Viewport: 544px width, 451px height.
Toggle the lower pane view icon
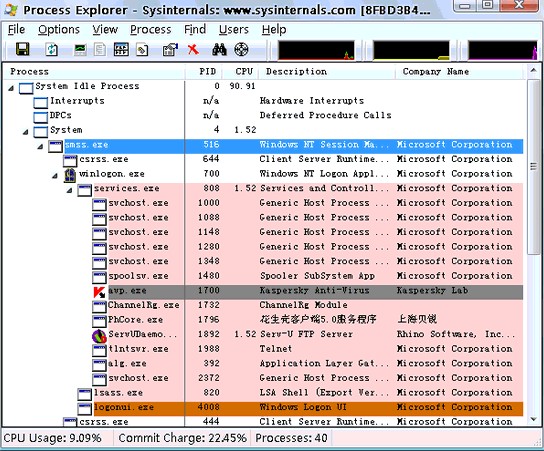(x=121, y=49)
